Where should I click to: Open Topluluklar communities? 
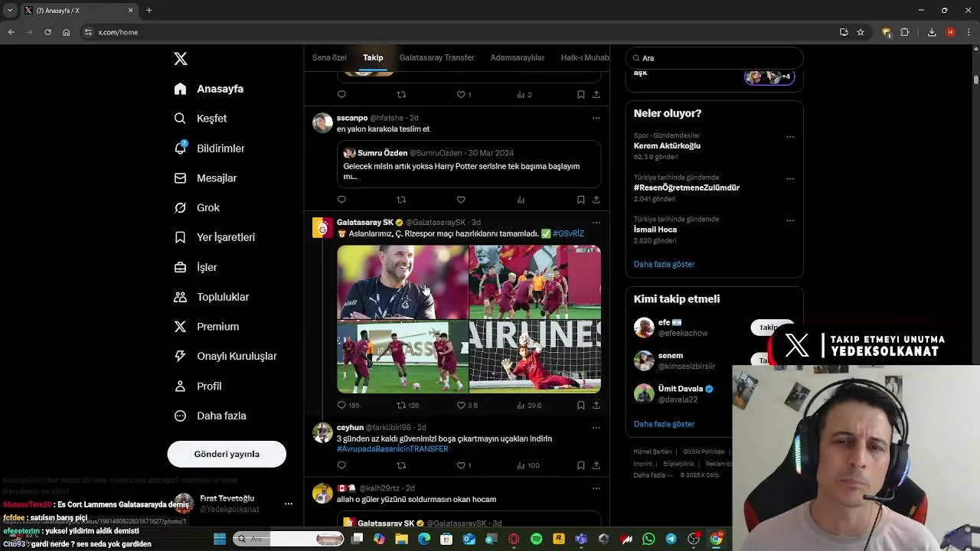(x=211, y=297)
